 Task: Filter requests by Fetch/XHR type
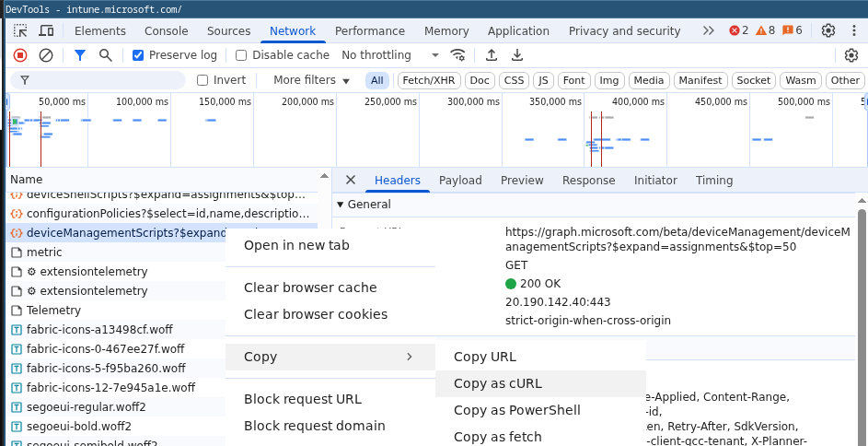click(428, 80)
